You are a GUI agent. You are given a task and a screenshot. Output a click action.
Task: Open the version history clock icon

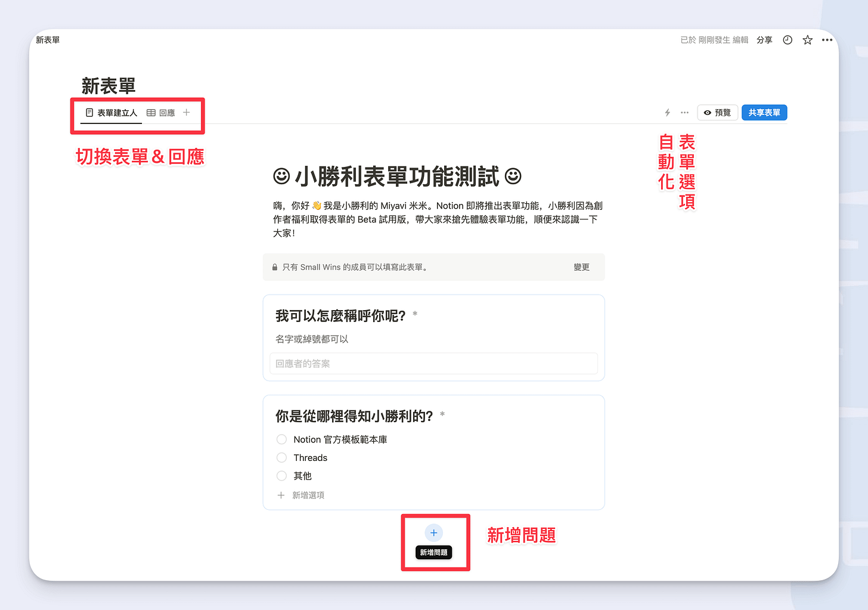(x=788, y=40)
